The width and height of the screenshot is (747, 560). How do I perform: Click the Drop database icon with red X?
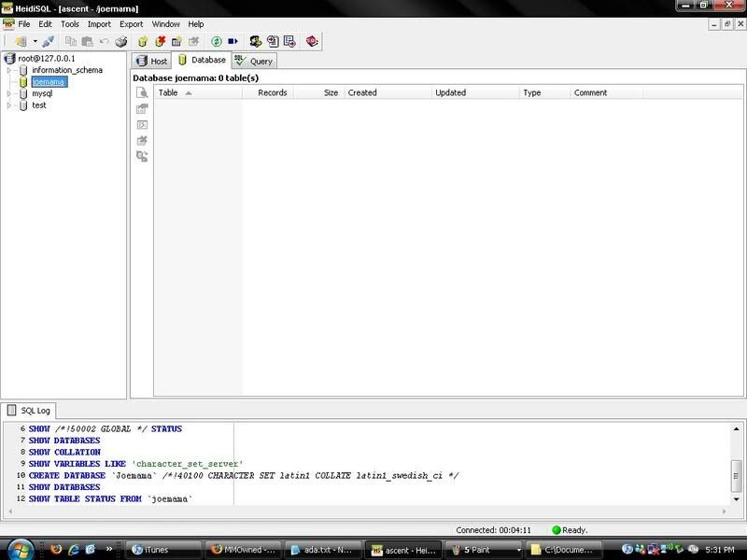coord(160,42)
